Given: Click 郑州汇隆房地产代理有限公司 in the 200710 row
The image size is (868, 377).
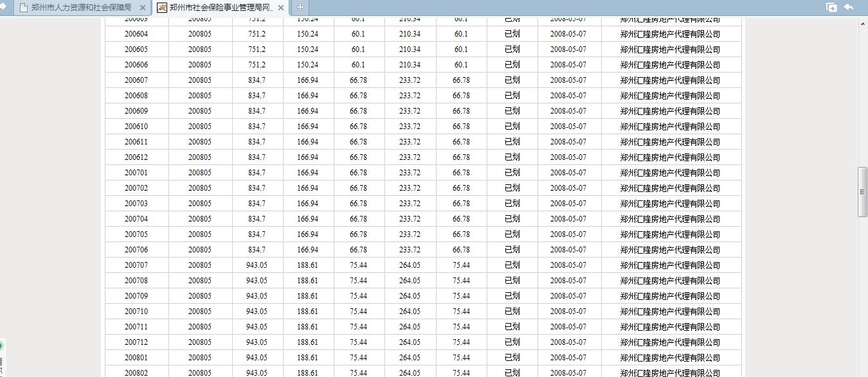Looking at the screenshot, I should [670, 311].
